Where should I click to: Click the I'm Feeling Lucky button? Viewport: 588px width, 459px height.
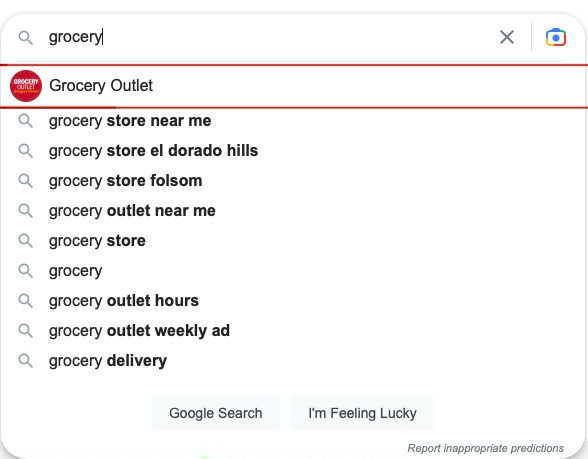coord(362,413)
